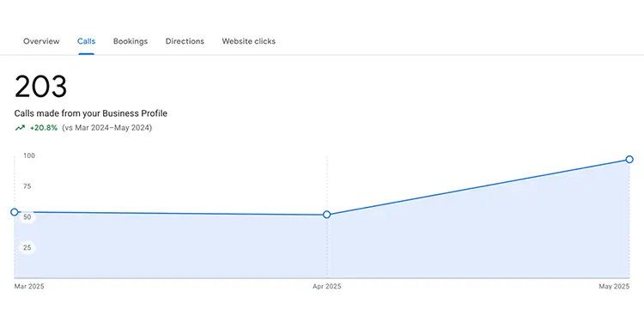Click the 75 y-axis label
Image resolution: width=644 pixels, height=322 pixels.
point(27,186)
